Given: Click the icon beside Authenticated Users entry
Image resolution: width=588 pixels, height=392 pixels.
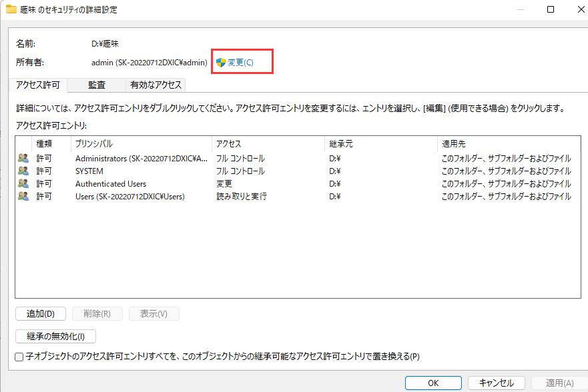Looking at the screenshot, I should (x=23, y=184).
